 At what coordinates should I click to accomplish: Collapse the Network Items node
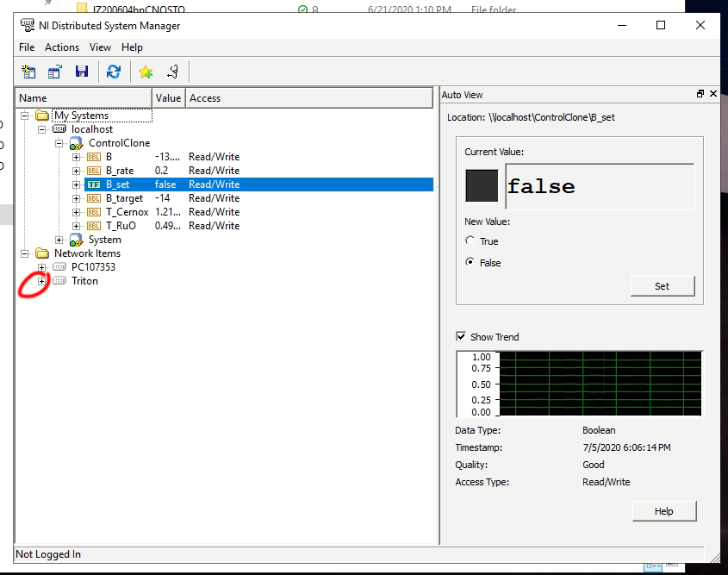click(x=25, y=253)
